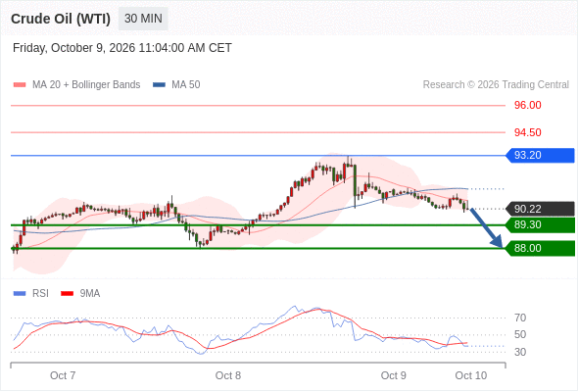Click the blue 93.20 pivot price tag

coord(539,155)
